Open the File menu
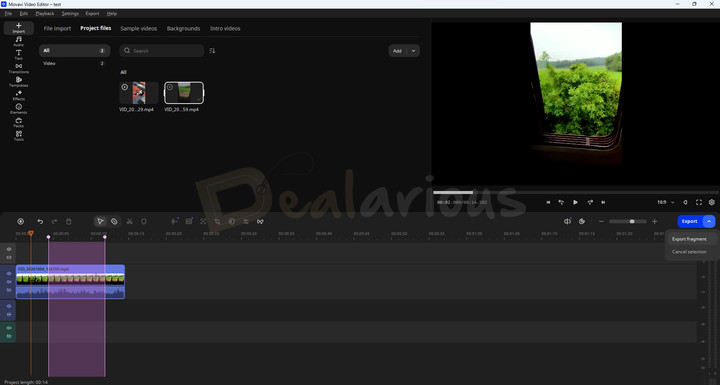This screenshot has height=385, width=720. click(x=8, y=13)
